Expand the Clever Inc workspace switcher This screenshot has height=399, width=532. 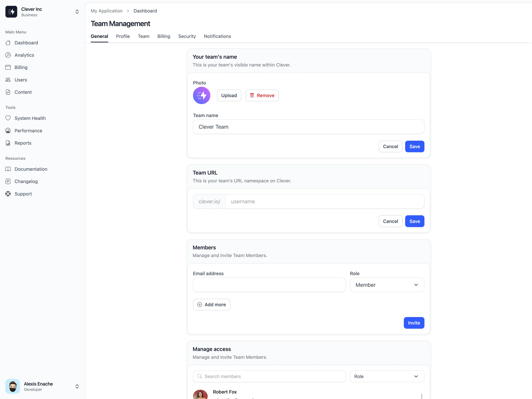tap(77, 12)
